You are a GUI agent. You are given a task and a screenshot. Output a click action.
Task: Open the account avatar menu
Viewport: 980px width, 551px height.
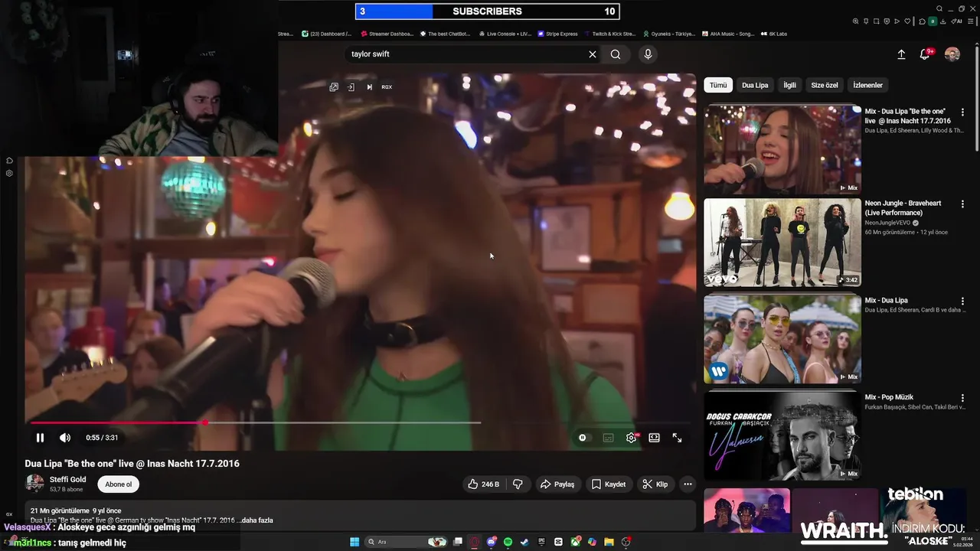pyautogui.click(x=952, y=54)
